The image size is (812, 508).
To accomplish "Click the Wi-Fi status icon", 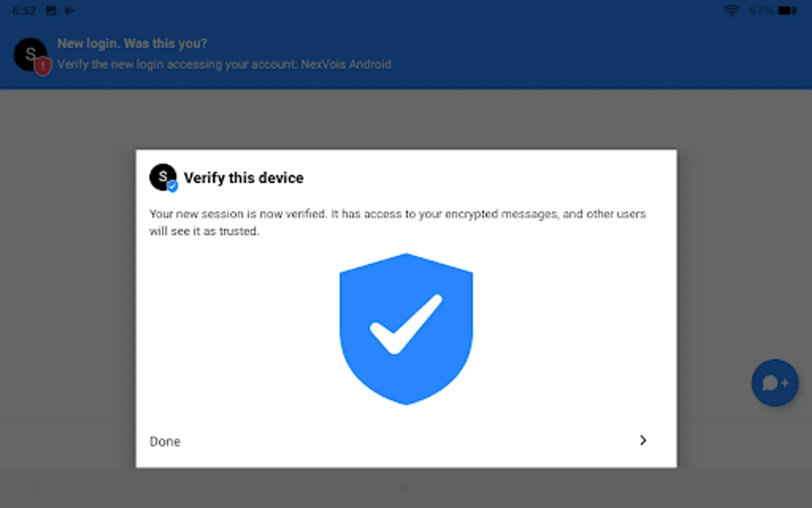I will coord(731,11).
